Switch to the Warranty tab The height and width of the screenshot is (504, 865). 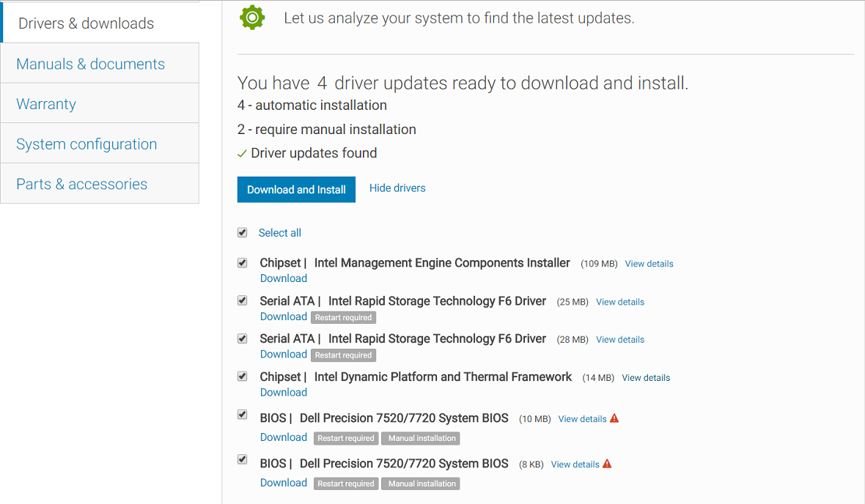[x=100, y=103]
